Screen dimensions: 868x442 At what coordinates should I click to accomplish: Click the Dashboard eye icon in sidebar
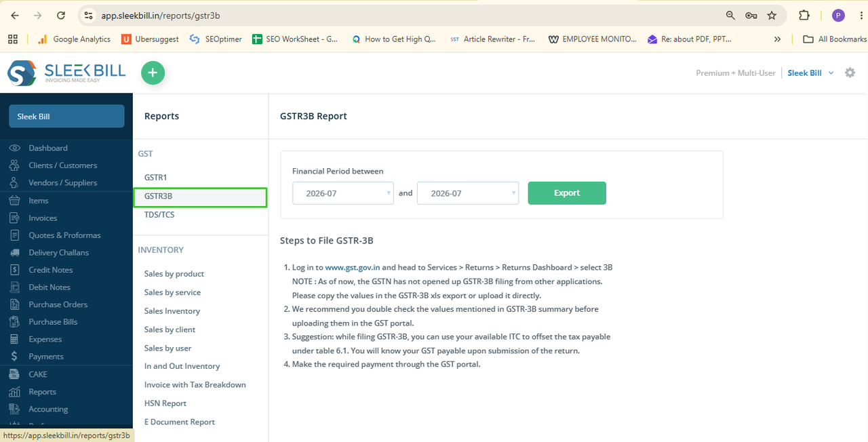point(14,148)
